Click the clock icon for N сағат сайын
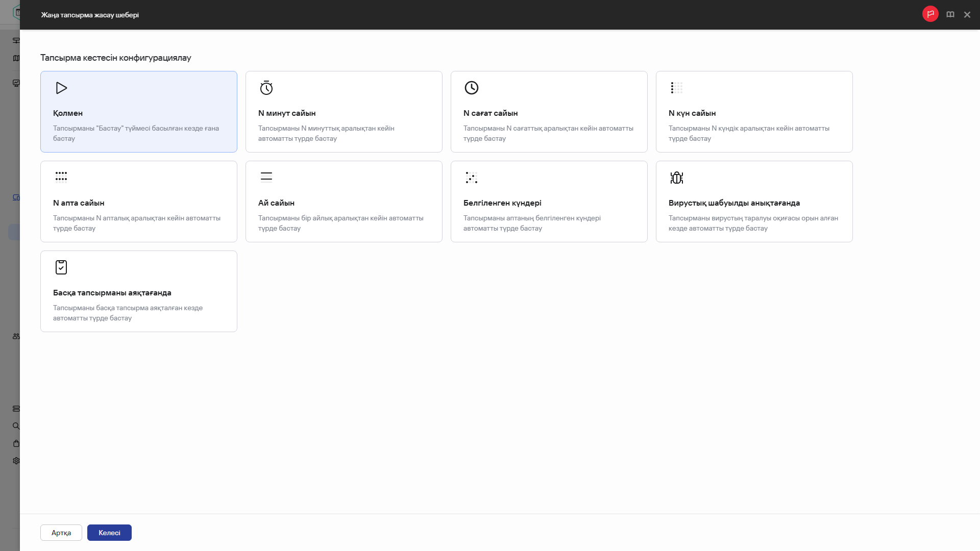The width and height of the screenshot is (980, 551). pos(472,88)
